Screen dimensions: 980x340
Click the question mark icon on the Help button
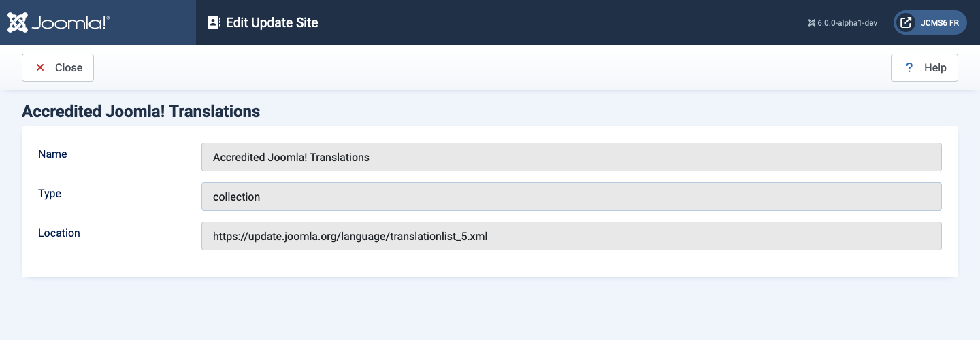point(909,67)
